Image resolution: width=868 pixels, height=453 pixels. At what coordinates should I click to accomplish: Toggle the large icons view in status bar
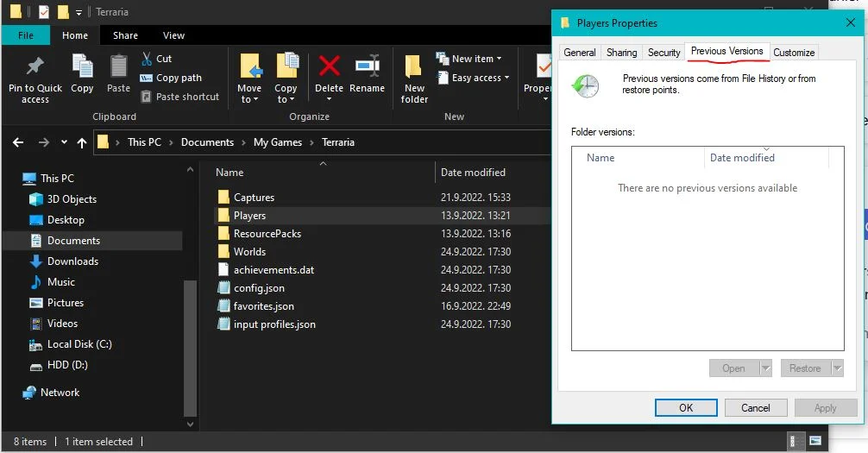[815, 442]
